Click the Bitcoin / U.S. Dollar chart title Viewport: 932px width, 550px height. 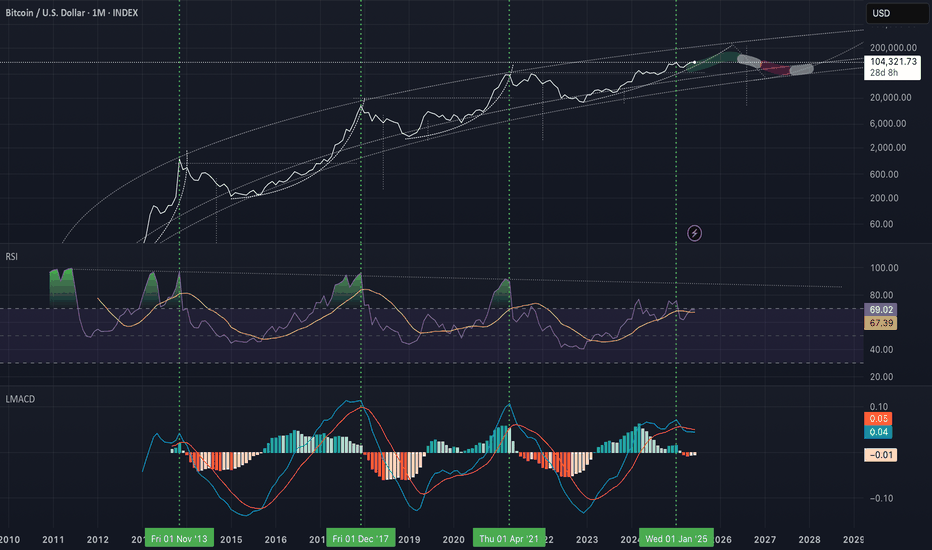(72, 12)
